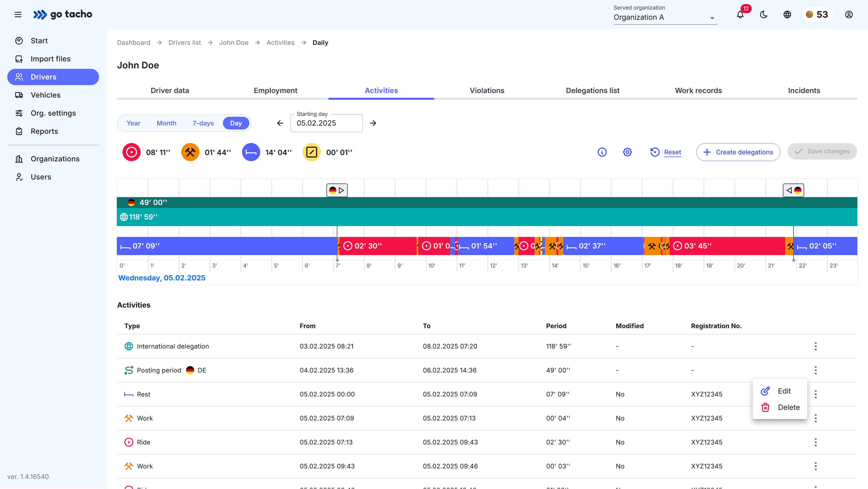The image size is (868, 489).
Task: Click the red driving time summary icon
Action: coord(131,152)
